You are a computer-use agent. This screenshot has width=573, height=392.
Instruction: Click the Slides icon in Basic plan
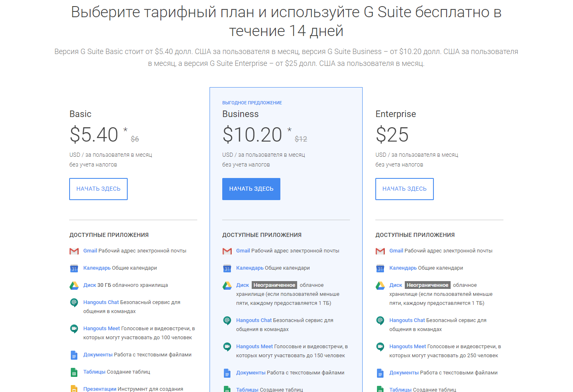(74, 389)
